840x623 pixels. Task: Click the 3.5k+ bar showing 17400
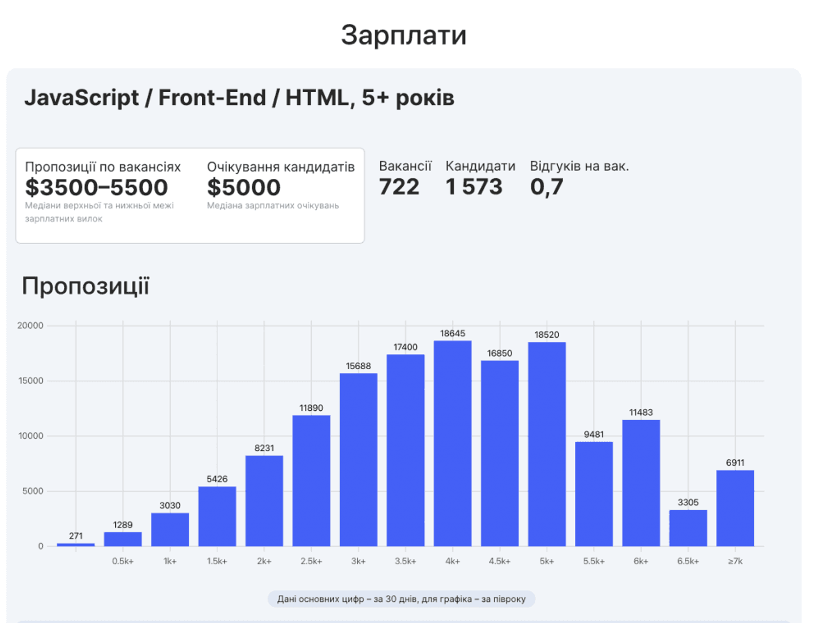coord(405,450)
